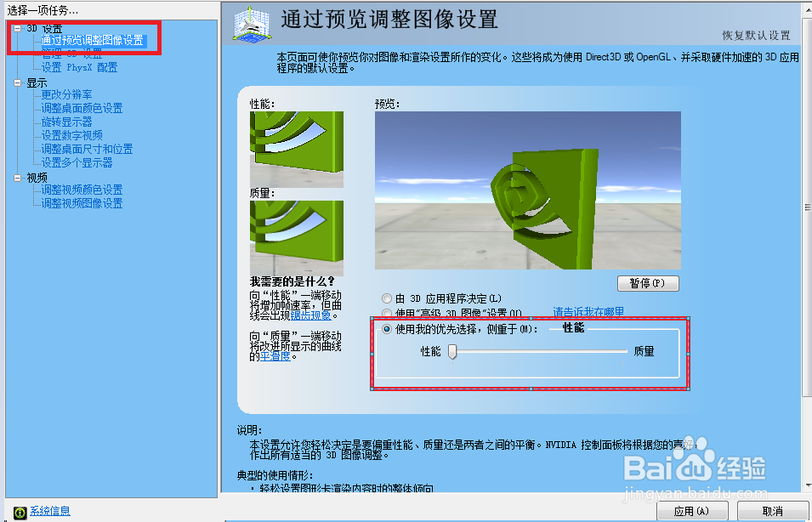The image size is (812, 522).
Task: Click the 3D image settings header icon
Action: click(x=252, y=24)
